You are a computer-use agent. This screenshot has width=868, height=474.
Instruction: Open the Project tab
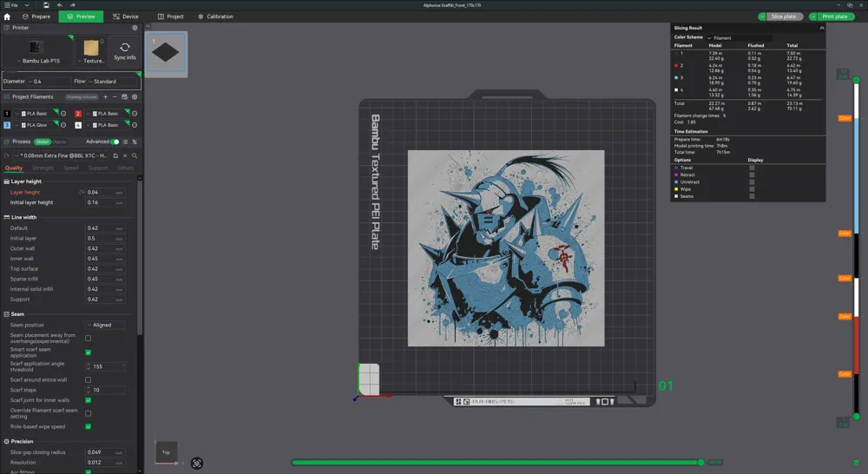pos(170,16)
